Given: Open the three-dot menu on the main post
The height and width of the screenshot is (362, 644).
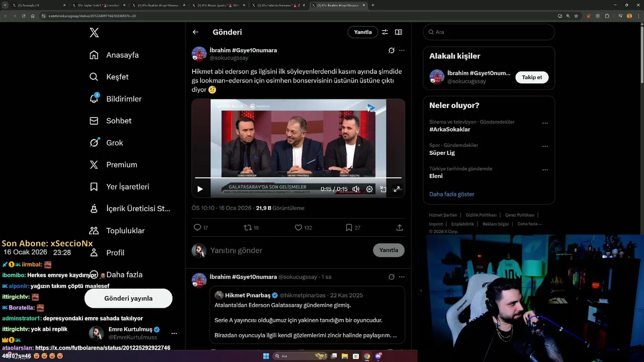Looking at the screenshot, I should tap(401, 50).
